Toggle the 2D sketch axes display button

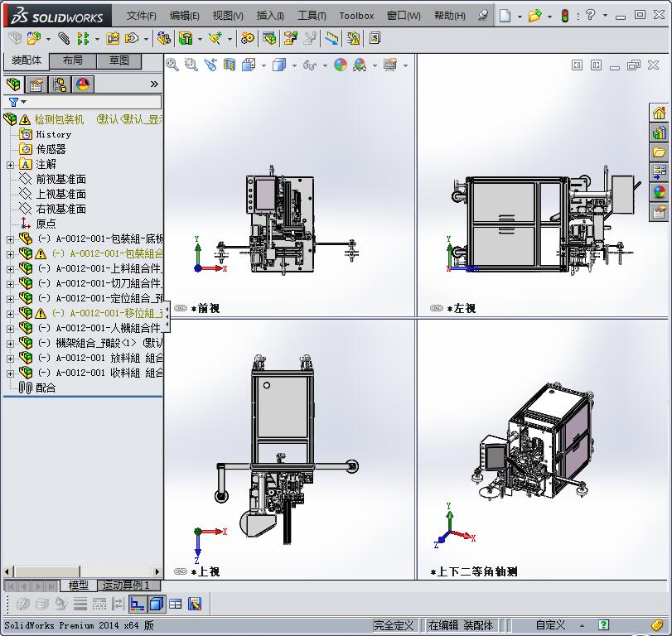coord(138,604)
